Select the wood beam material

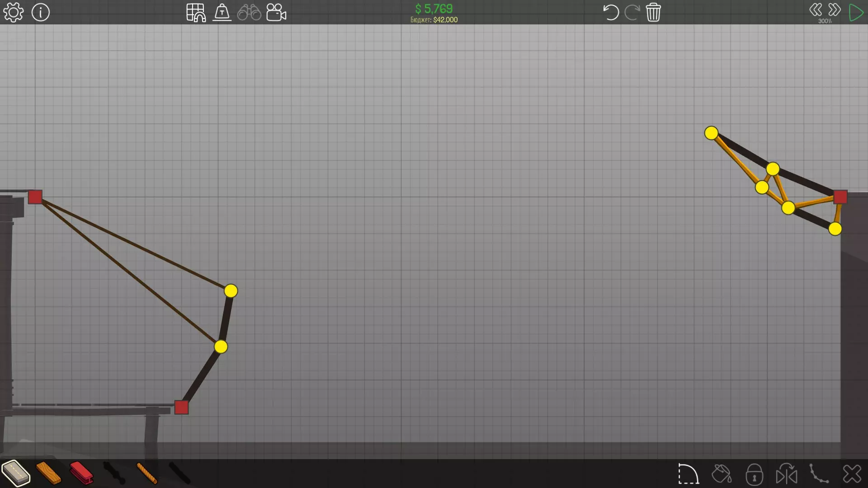pyautogui.click(x=48, y=473)
